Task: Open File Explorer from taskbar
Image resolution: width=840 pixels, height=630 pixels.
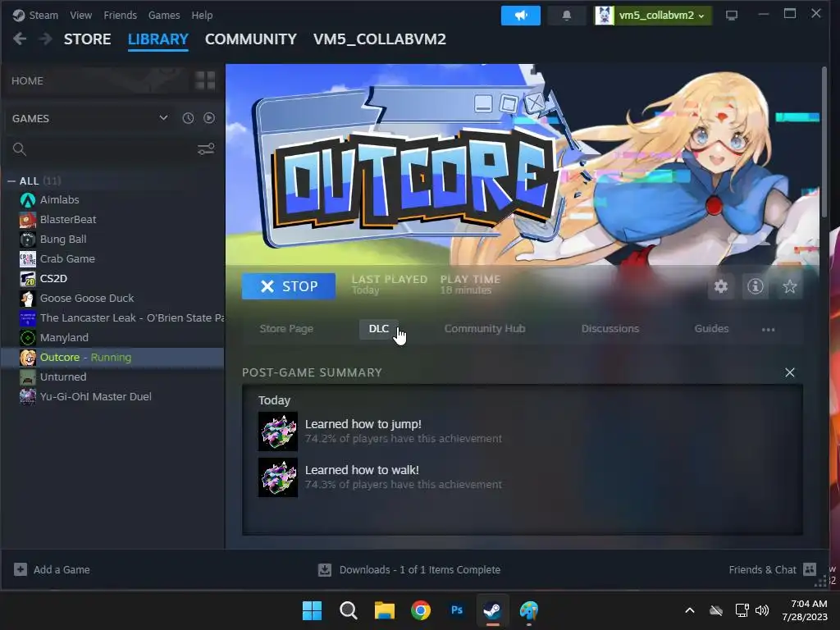Action: (x=384, y=610)
